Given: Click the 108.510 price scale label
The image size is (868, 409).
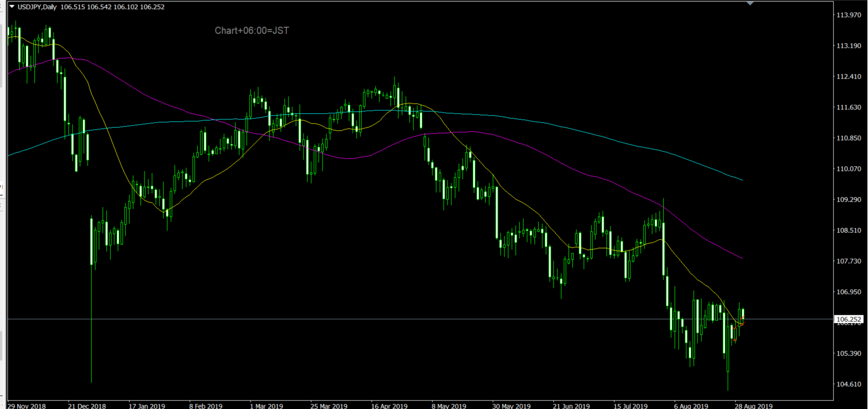Looking at the screenshot, I should coord(849,231).
